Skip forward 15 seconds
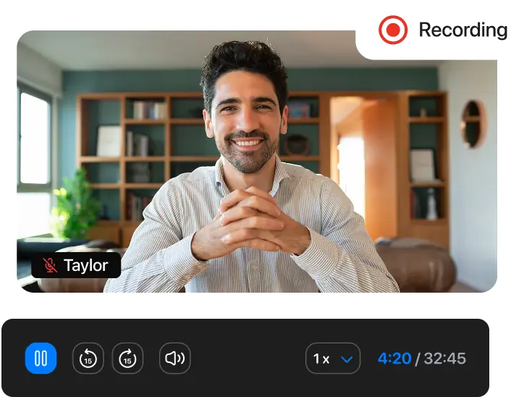 click(x=127, y=359)
